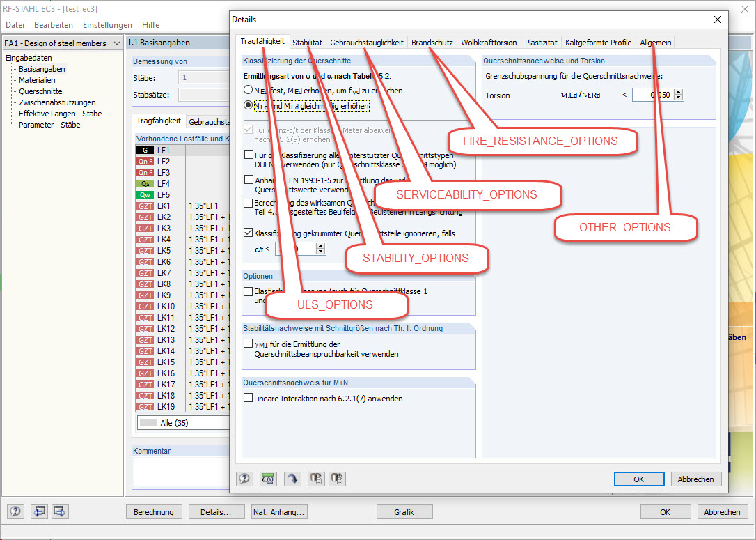Viewport: 756px width, 540px height.
Task: Reset dialog settings with the blue arrow icon
Action: (292, 479)
